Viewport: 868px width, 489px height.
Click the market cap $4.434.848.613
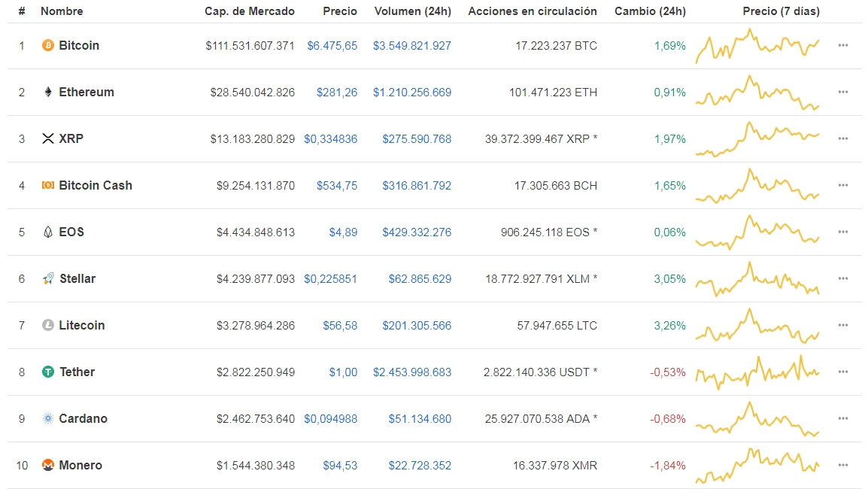click(x=255, y=232)
